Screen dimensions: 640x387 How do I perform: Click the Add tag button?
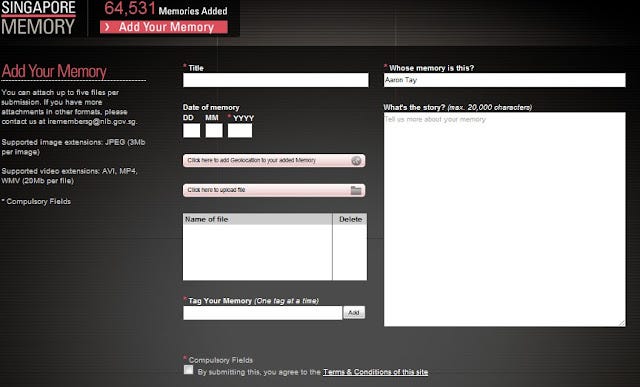pyautogui.click(x=354, y=313)
